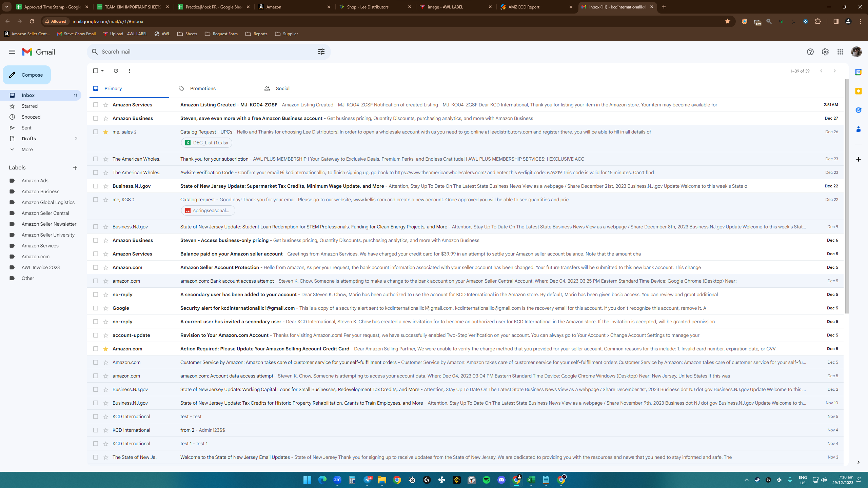
Task: Tick checkbox for Catalog Request - UPCs email
Action: (96, 132)
